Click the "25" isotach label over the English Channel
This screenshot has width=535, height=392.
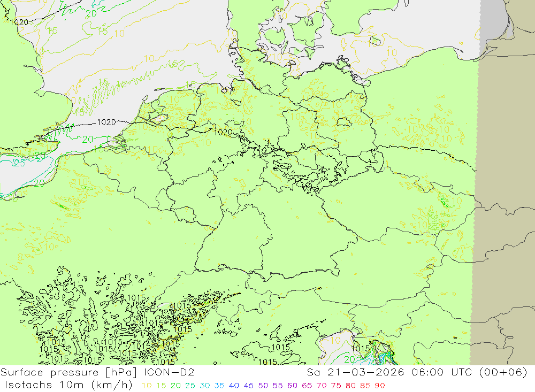pos(19,163)
